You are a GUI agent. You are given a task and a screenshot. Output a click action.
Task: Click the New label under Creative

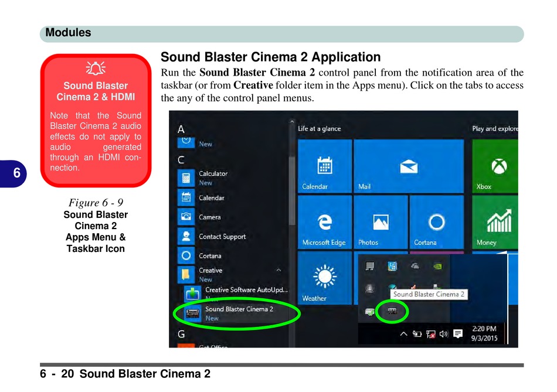(205, 279)
